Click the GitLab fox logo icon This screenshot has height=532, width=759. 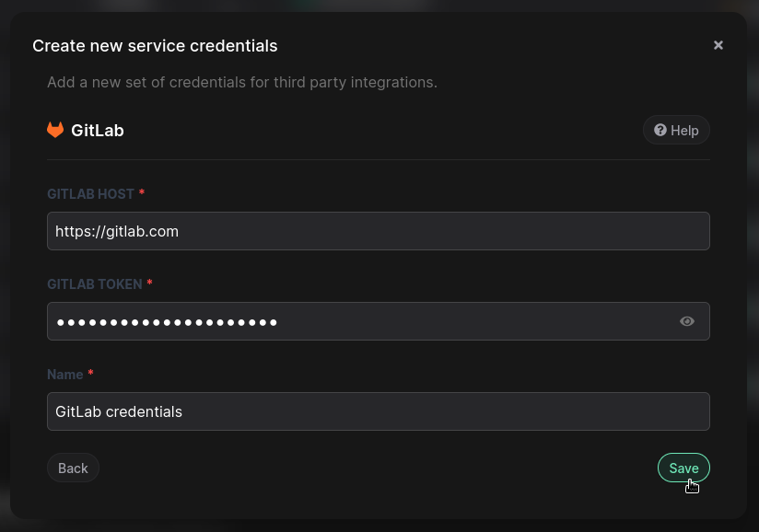tap(55, 130)
